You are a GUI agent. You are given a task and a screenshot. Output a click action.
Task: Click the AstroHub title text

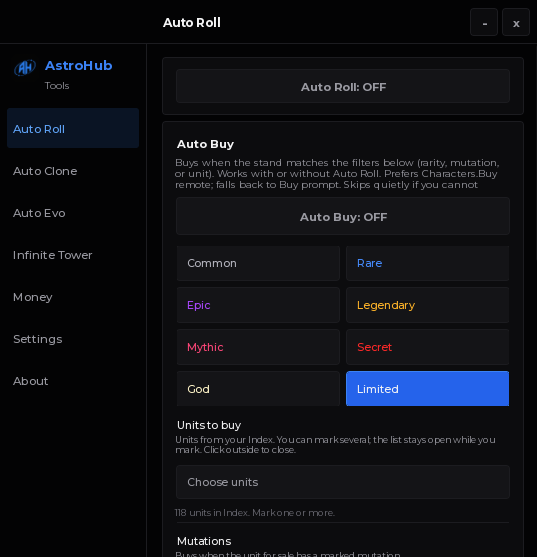78,66
